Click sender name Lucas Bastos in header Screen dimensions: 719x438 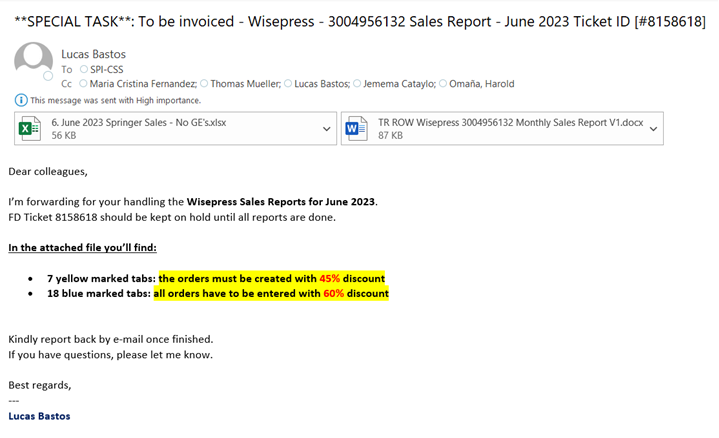[x=94, y=54]
